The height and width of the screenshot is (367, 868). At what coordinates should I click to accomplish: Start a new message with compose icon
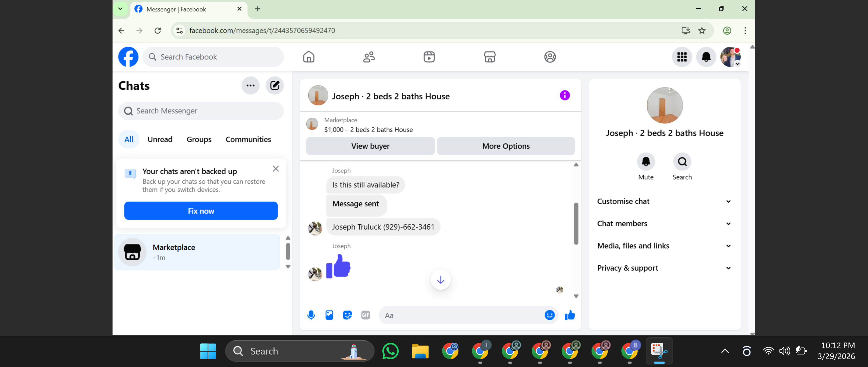(275, 86)
